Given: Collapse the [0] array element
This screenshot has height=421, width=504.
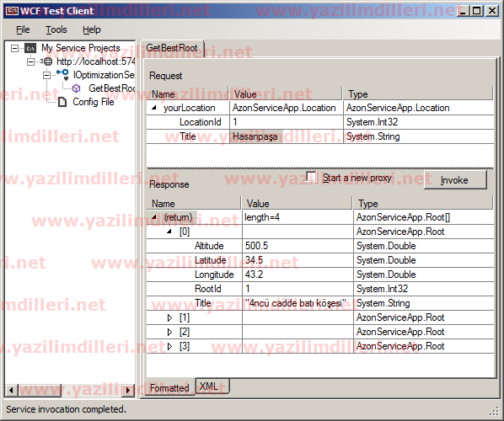Looking at the screenshot, I should click(169, 232).
